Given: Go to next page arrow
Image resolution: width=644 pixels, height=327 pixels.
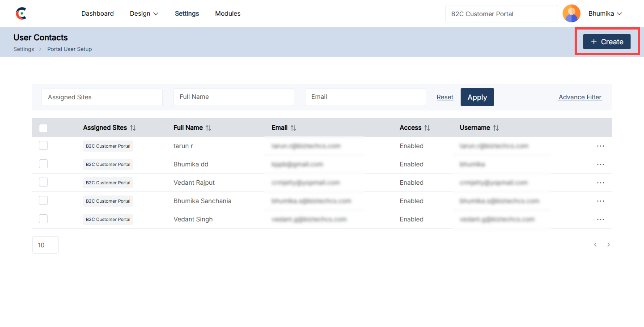Looking at the screenshot, I should [608, 245].
